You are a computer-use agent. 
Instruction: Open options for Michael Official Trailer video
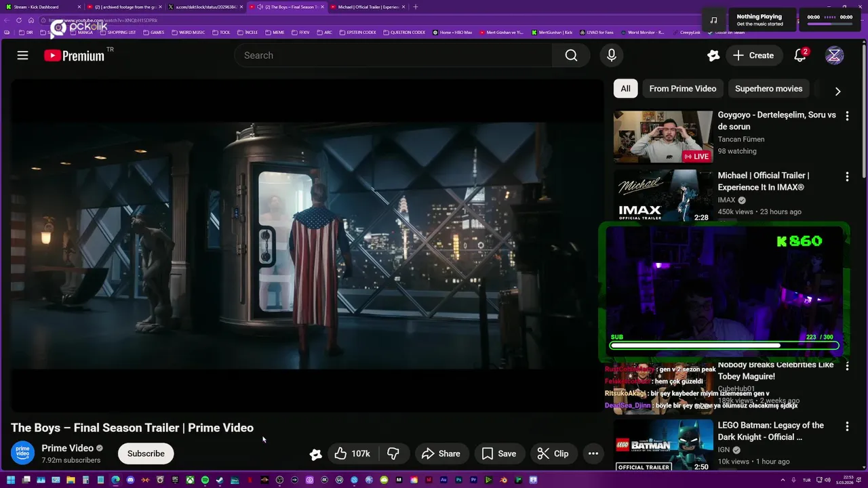[847, 177]
